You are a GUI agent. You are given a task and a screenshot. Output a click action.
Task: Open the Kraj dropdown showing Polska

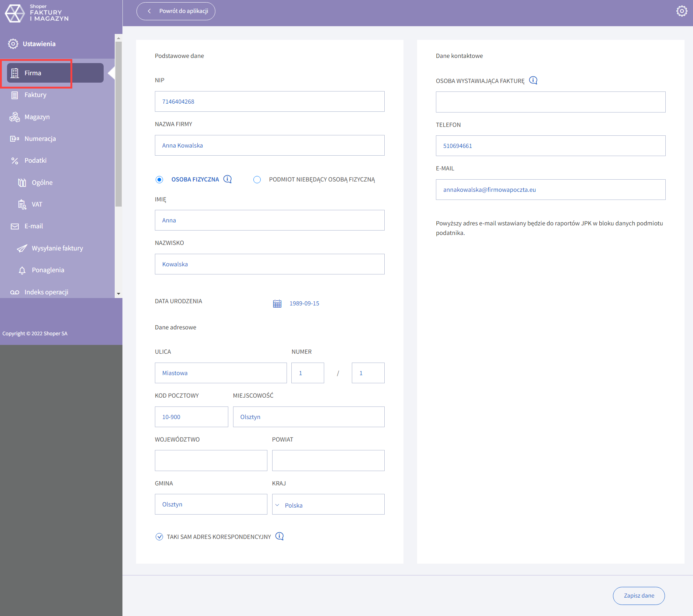[328, 505]
